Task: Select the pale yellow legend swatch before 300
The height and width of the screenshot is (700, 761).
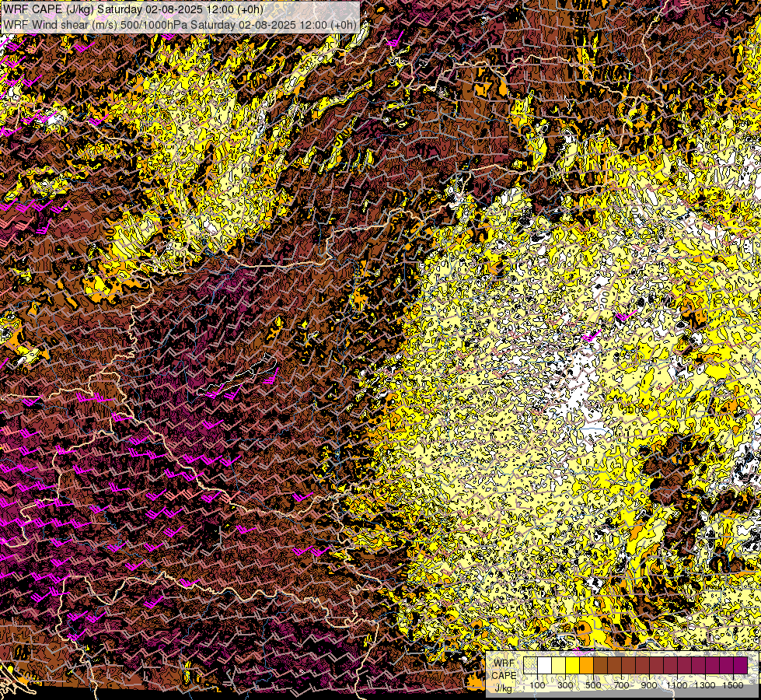Action: point(559,665)
